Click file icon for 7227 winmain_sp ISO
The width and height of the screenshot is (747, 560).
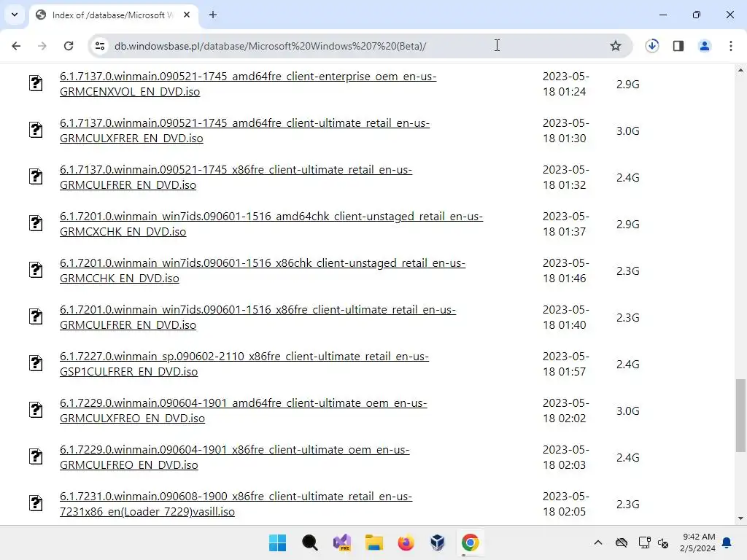tap(36, 363)
